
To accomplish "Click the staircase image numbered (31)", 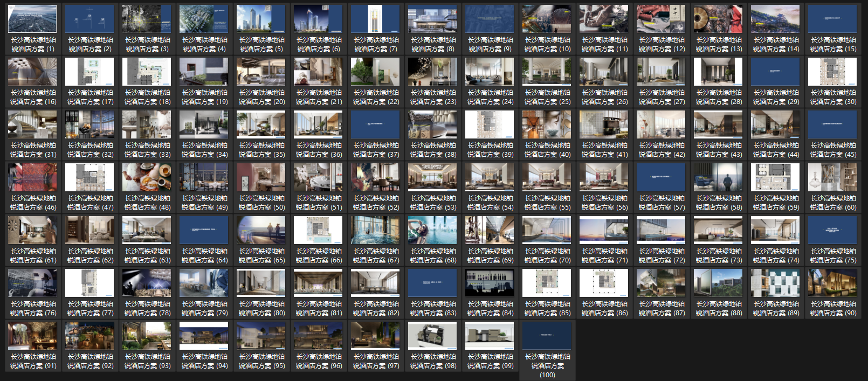I will (x=33, y=125).
